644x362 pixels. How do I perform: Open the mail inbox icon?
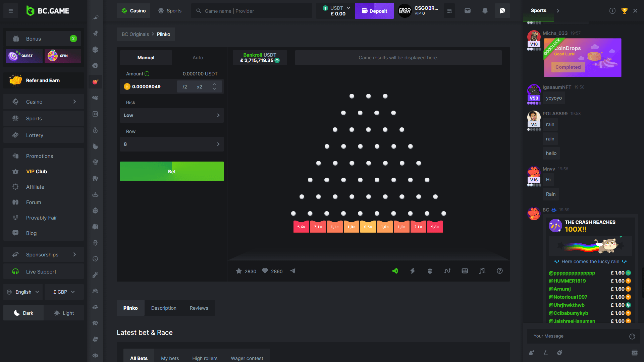coord(467,11)
